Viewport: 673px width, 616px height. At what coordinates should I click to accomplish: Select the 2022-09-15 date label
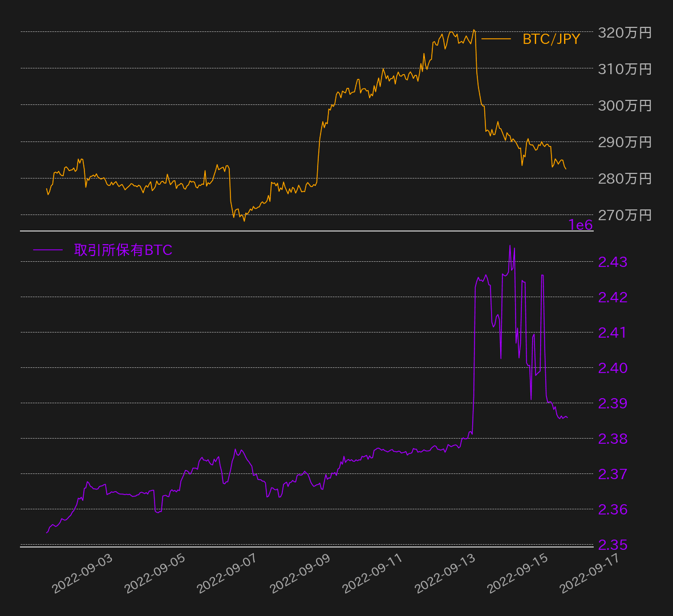click(518, 573)
